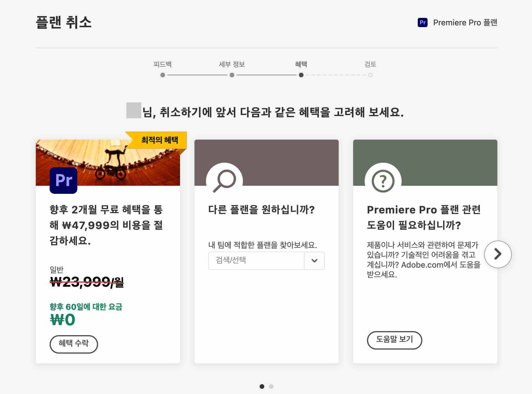The height and width of the screenshot is (394, 532).
Task: Accept the offer with 혜택 수락
Action: [74, 344]
